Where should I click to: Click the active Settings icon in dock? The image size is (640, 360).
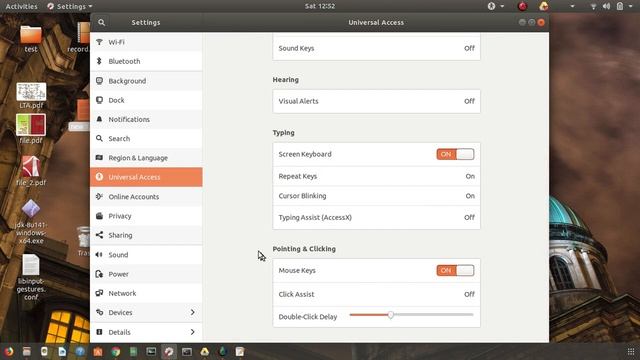click(169, 351)
